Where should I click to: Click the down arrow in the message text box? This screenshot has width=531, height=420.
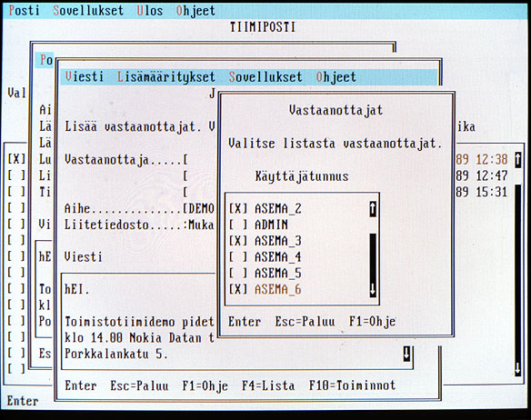pyautogui.click(x=406, y=354)
